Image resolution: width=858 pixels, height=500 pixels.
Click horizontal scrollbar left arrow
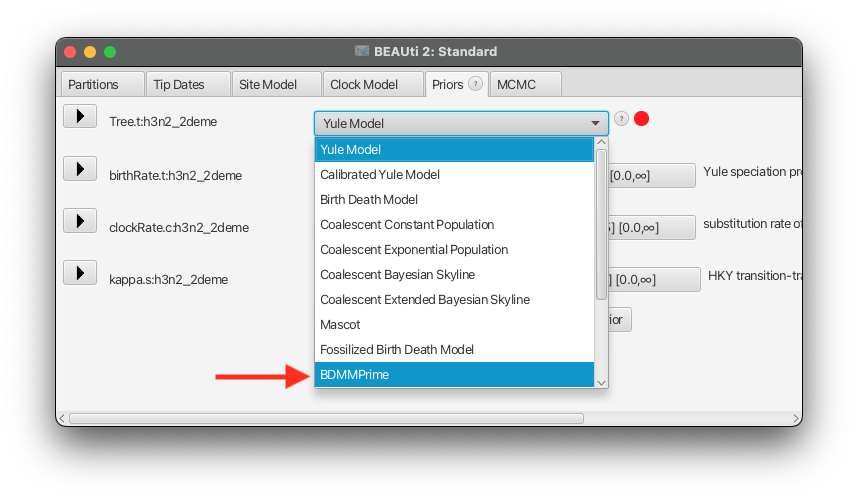61,418
